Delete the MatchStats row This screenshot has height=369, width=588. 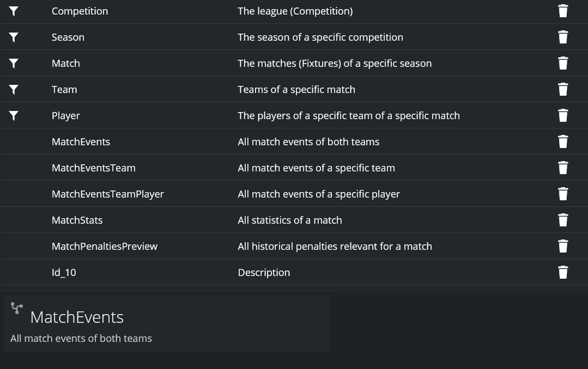563,220
